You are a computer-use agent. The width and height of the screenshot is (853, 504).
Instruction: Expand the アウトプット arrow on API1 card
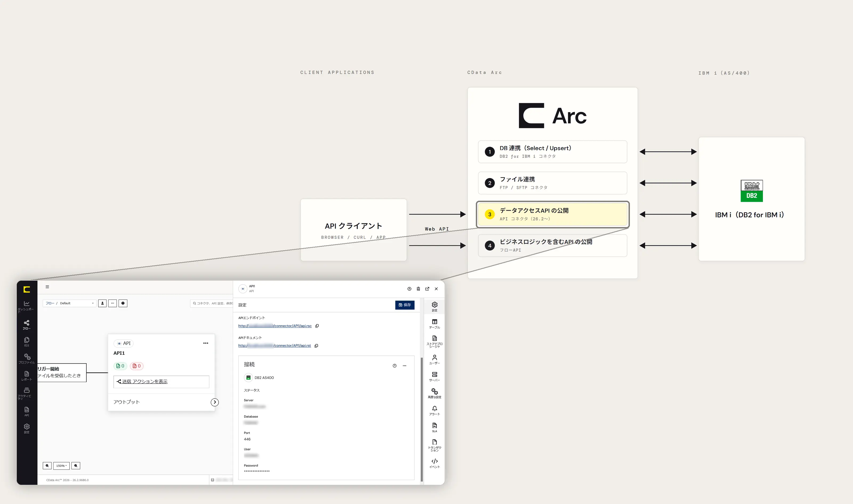tap(215, 402)
